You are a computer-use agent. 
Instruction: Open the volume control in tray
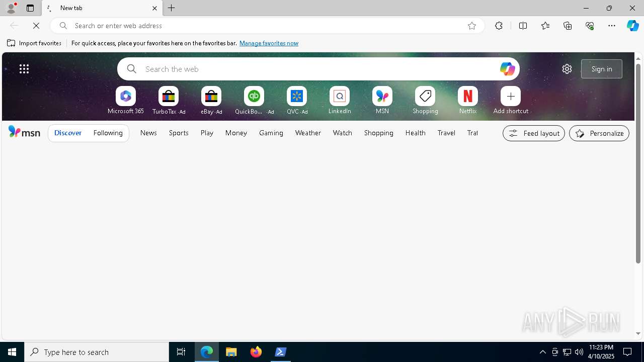point(579,352)
